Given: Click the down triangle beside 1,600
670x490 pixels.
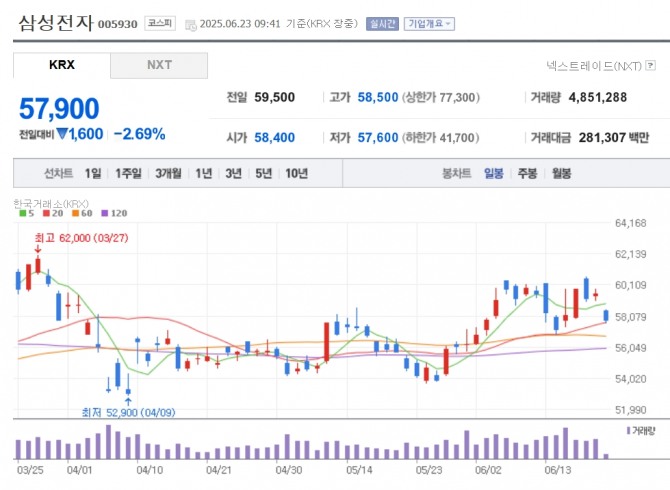Looking at the screenshot, I should tap(62, 134).
